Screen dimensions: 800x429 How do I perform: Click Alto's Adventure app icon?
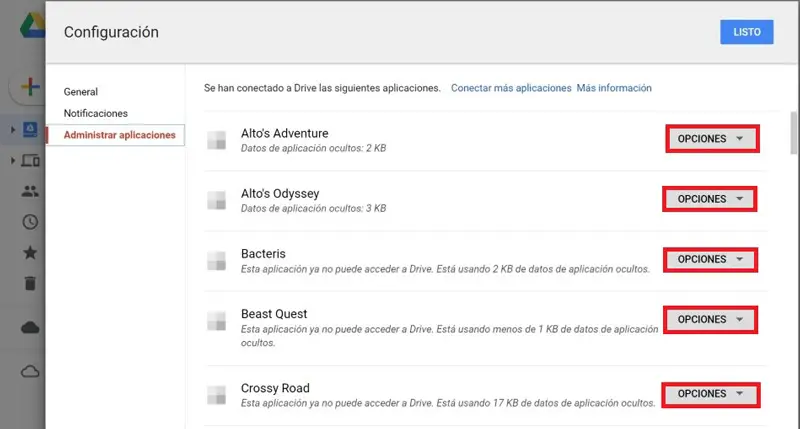(x=216, y=140)
